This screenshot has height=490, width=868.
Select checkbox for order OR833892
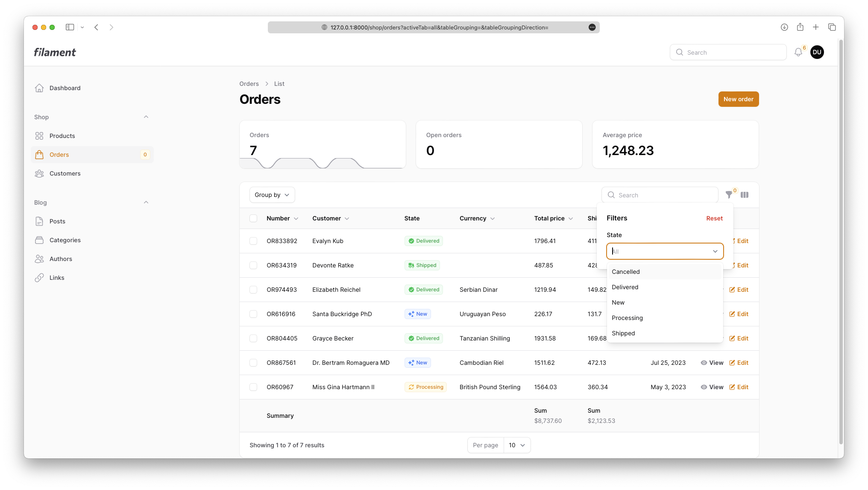(253, 241)
